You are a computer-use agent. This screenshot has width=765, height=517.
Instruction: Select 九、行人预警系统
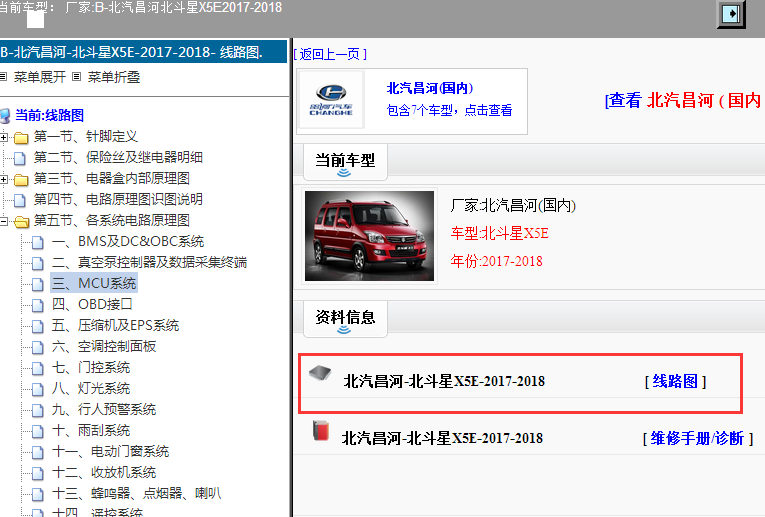coord(104,409)
